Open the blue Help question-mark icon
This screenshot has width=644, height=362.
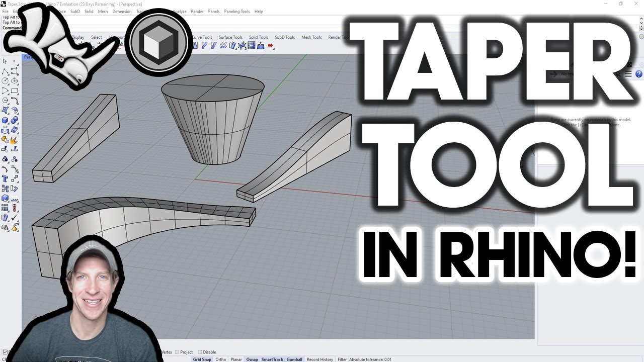click(639, 74)
